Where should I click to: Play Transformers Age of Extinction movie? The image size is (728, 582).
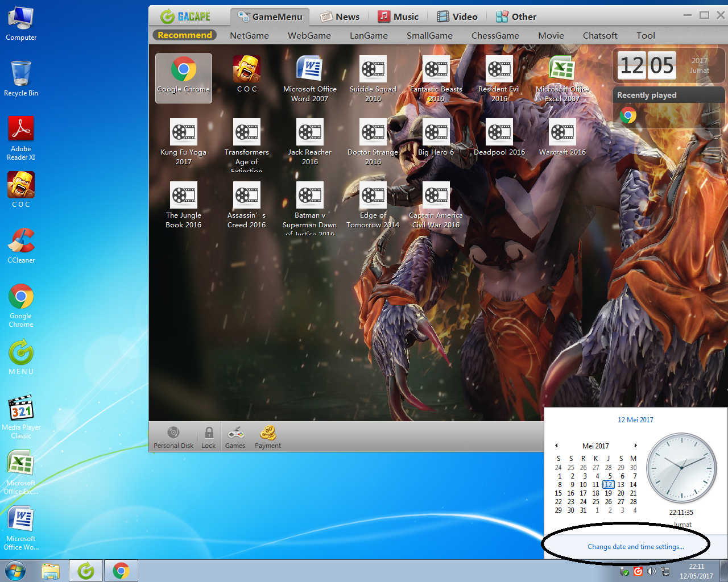click(247, 145)
